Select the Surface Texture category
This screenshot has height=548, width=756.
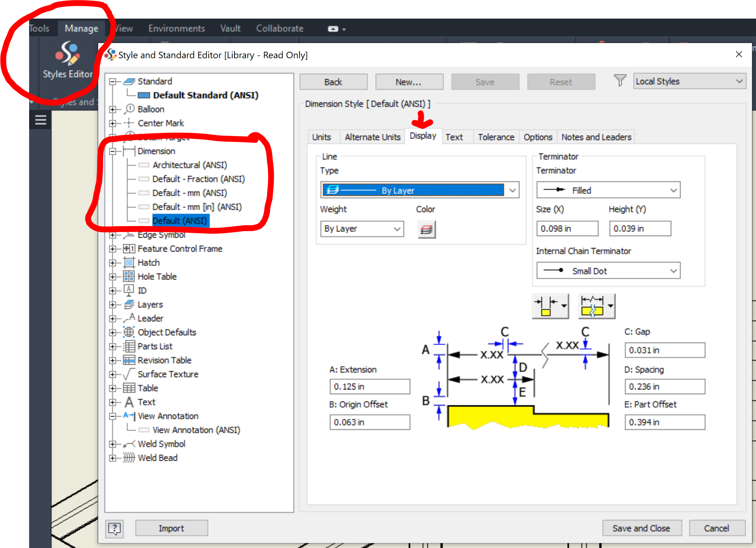[168, 374]
